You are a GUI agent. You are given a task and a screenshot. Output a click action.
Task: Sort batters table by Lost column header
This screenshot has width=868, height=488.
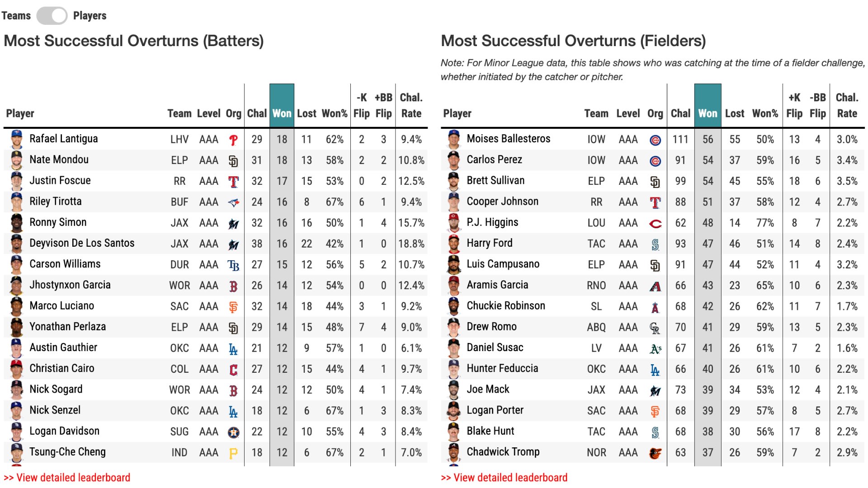[307, 113]
